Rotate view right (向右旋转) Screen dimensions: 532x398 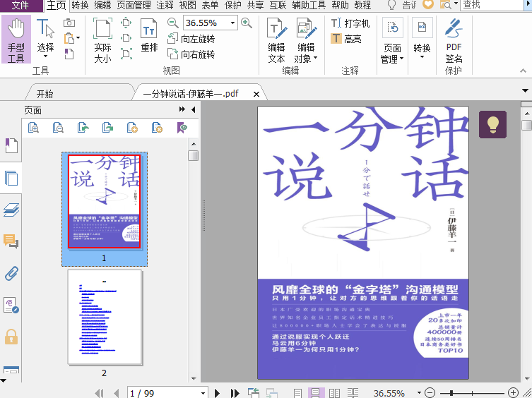tap(191, 54)
